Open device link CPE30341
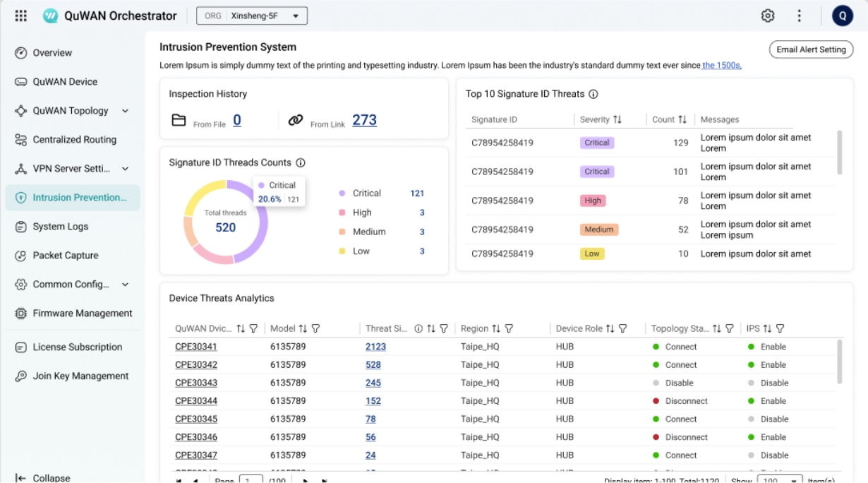The image size is (868, 483). click(x=196, y=347)
